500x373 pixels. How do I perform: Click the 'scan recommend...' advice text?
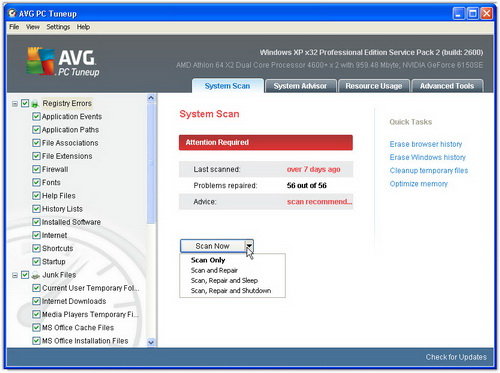pos(319,202)
